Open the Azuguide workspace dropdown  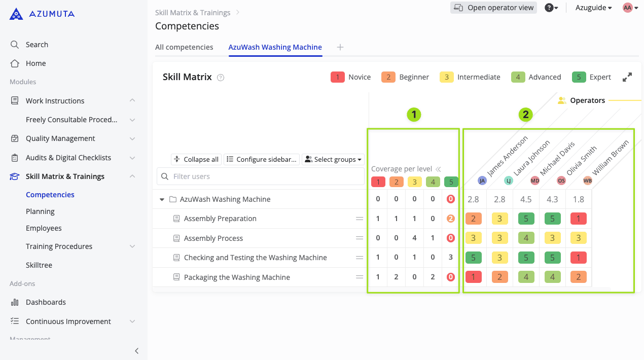[x=593, y=8]
